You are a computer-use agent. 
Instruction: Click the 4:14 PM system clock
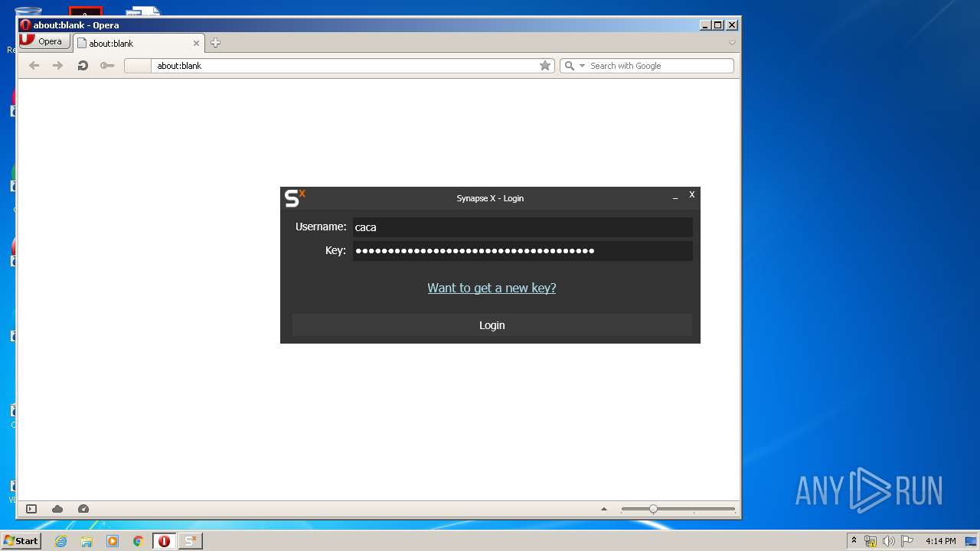pos(940,541)
